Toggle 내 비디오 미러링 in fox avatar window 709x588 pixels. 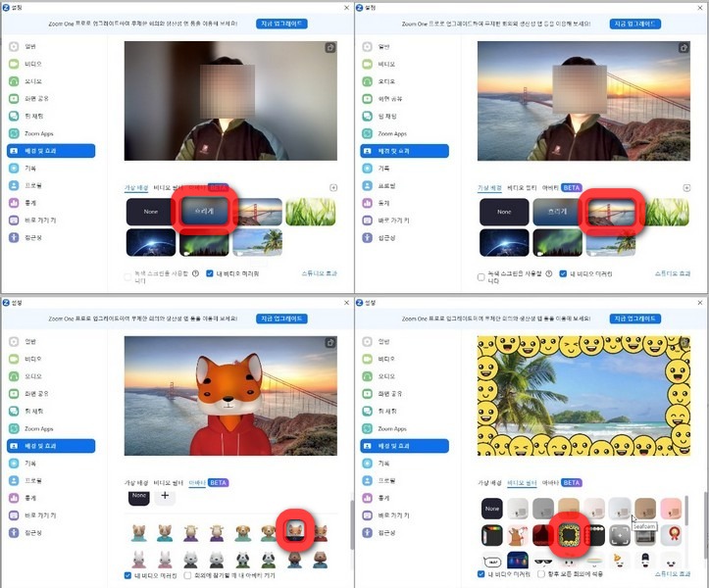[x=127, y=575]
